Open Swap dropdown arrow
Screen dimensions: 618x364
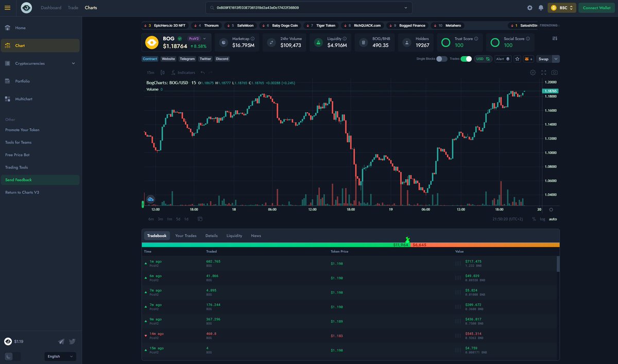[x=556, y=59]
